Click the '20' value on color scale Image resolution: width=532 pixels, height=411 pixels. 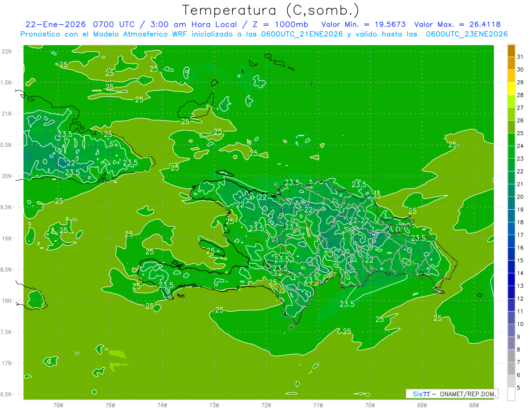click(520, 197)
